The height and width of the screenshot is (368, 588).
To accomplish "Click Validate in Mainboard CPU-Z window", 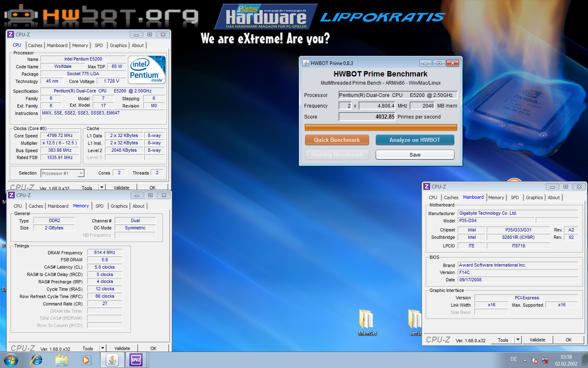I will 537,340.
